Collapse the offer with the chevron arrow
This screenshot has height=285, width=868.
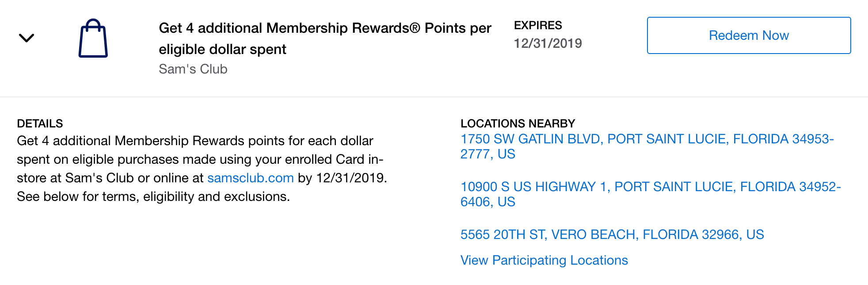click(x=27, y=38)
